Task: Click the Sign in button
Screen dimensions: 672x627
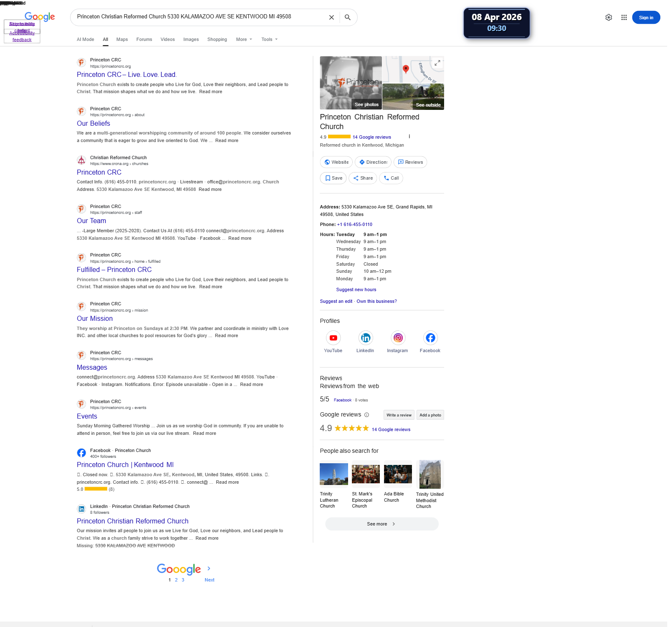Action: [646, 18]
